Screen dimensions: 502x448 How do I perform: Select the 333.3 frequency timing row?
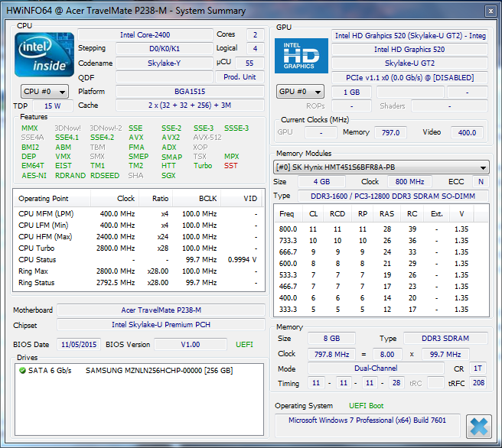(381, 310)
